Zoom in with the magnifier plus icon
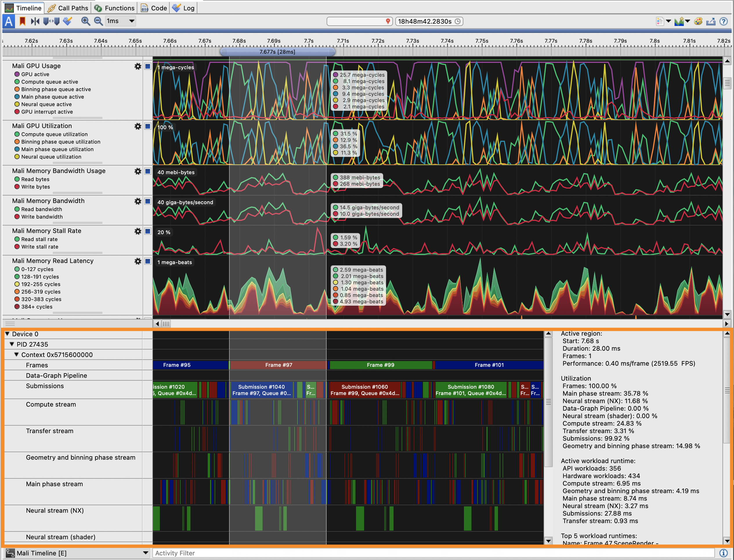The height and width of the screenshot is (560, 734). pos(85,21)
